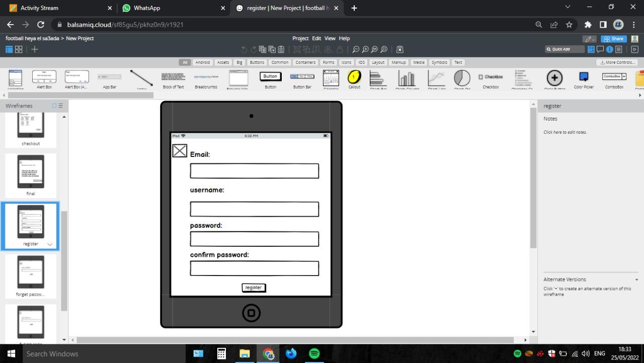Image resolution: width=644 pixels, height=363 pixels.
Task: Open the comments panel icon
Action: coord(600,49)
